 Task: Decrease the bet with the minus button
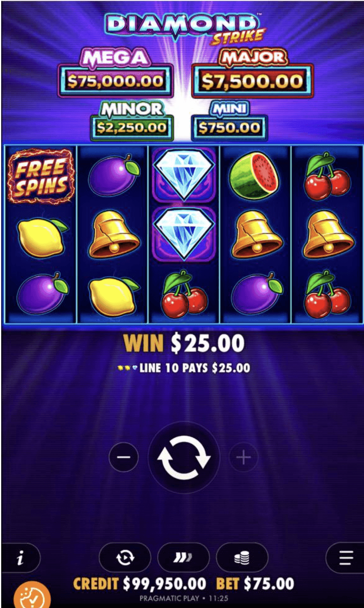pos(124,457)
